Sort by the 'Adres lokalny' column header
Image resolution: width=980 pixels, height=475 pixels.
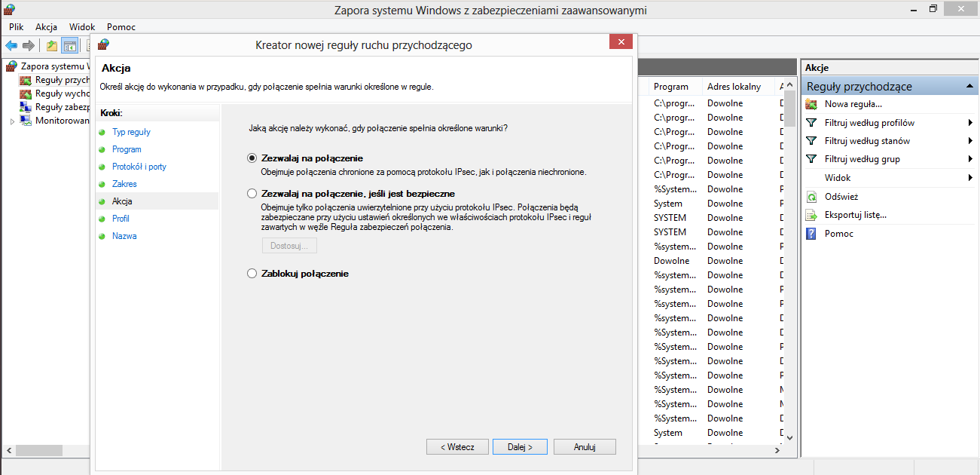740,87
